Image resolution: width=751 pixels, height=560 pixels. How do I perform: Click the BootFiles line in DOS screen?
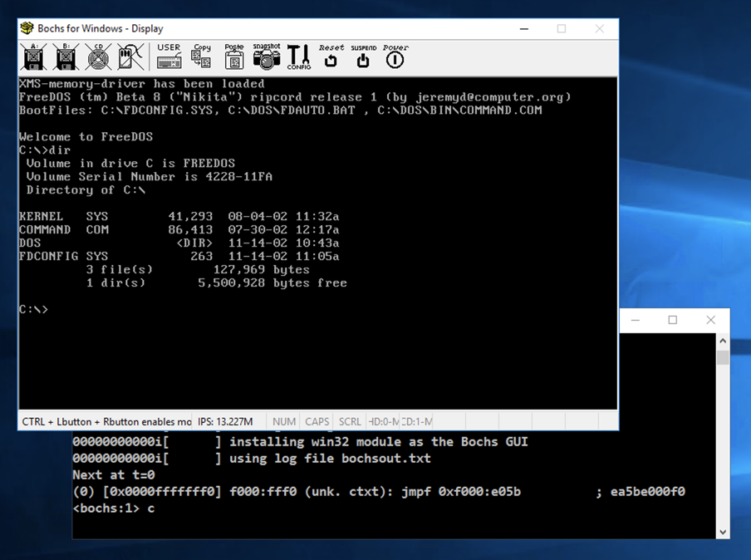coord(281,111)
